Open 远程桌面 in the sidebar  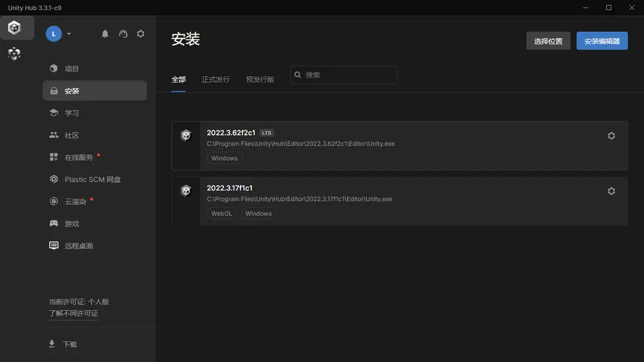click(x=95, y=245)
